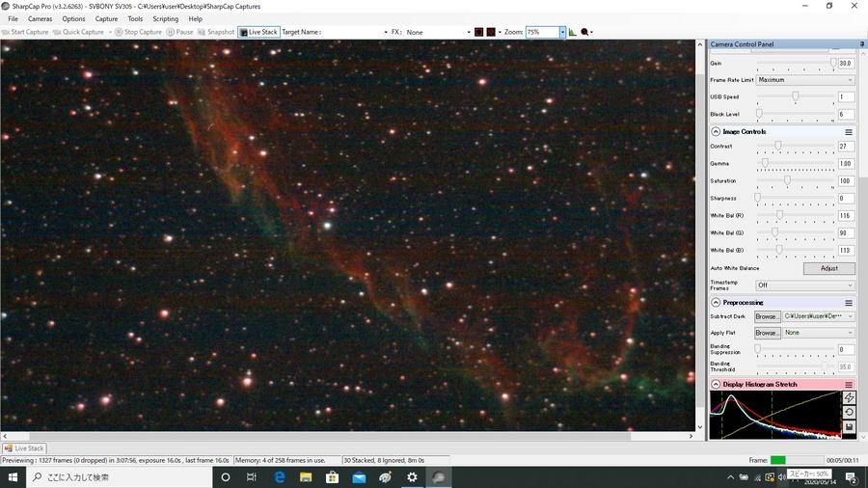Open the Subtract Dark path dropdown
Image resolution: width=868 pixels, height=488 pixels.
(x=819, y=316)
